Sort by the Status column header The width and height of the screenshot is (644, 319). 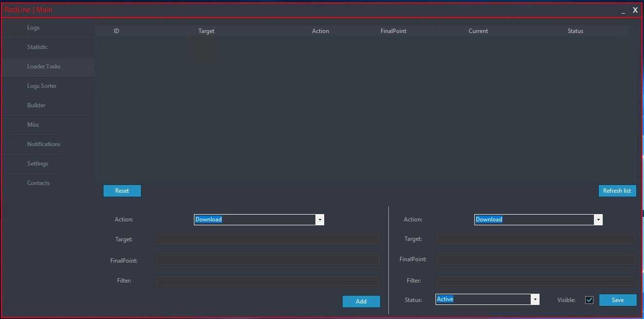(x=575, y=31)
